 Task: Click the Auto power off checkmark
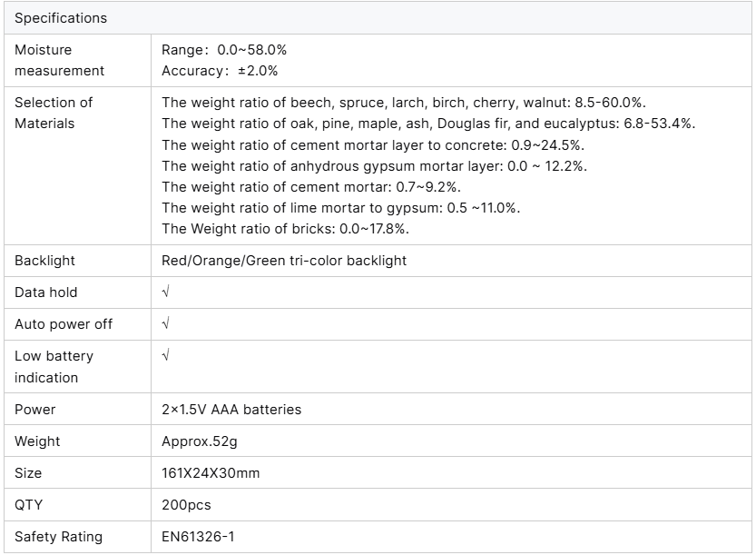point(165,324)
